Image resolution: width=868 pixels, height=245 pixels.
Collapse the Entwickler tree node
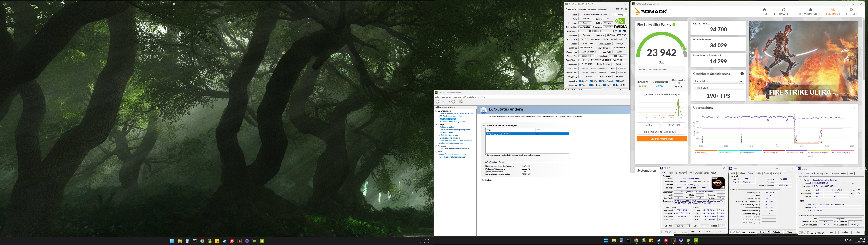point(436,146)
